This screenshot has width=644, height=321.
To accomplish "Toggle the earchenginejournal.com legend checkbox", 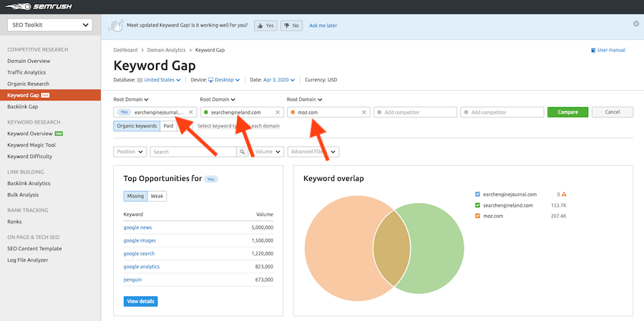I will point(477,194).
